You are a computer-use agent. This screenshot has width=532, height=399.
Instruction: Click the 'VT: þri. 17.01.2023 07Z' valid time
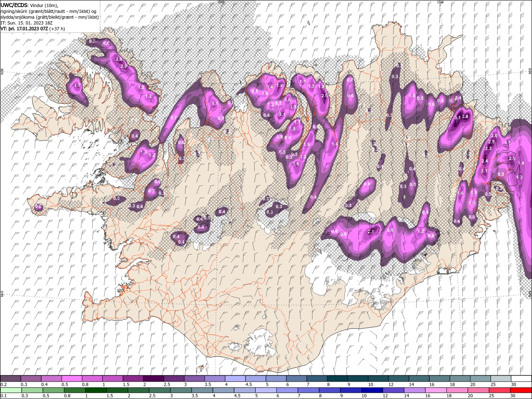[24, 29]
